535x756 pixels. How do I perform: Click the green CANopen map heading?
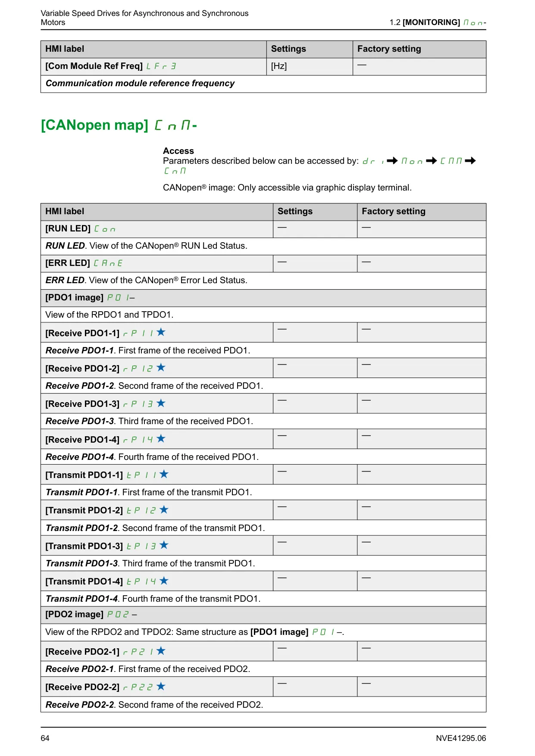tap(119, 125)
